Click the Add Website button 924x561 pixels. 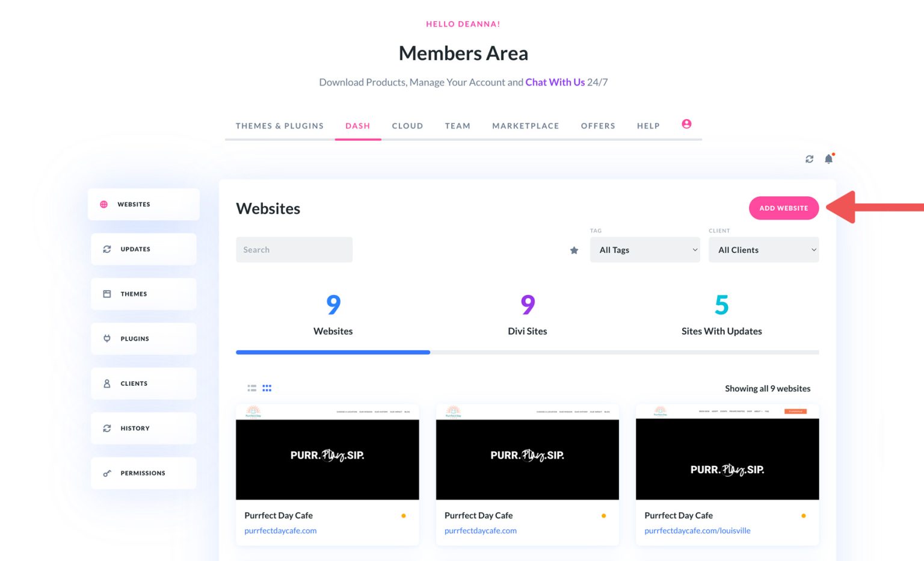(783, 208)
